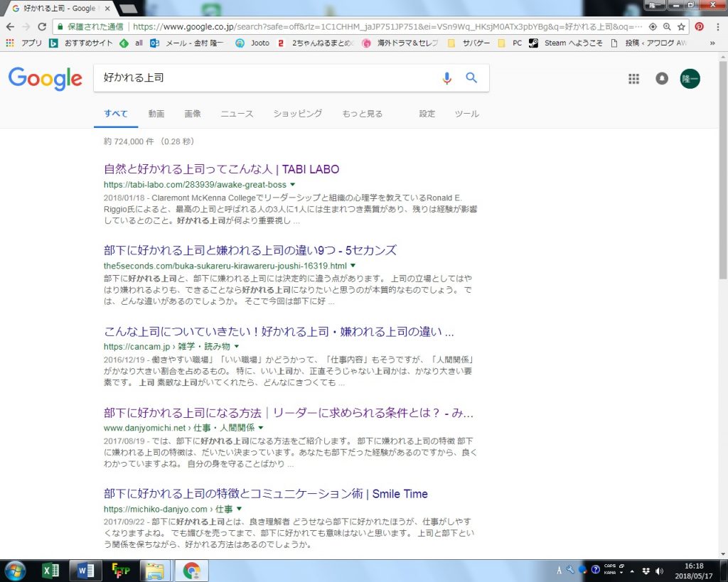Open the 2ちゃんねるまとめ bookmark
728x582 pixels.
click(x=316, y=43)
